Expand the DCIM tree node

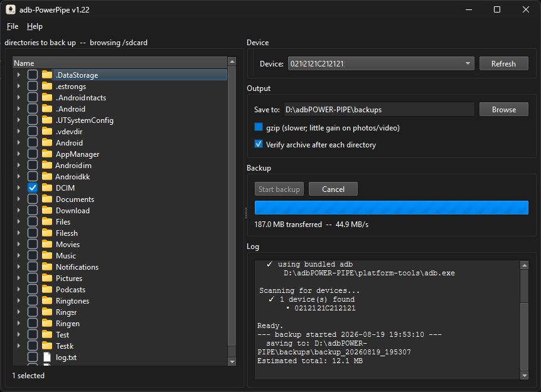[x=19, y=188]
